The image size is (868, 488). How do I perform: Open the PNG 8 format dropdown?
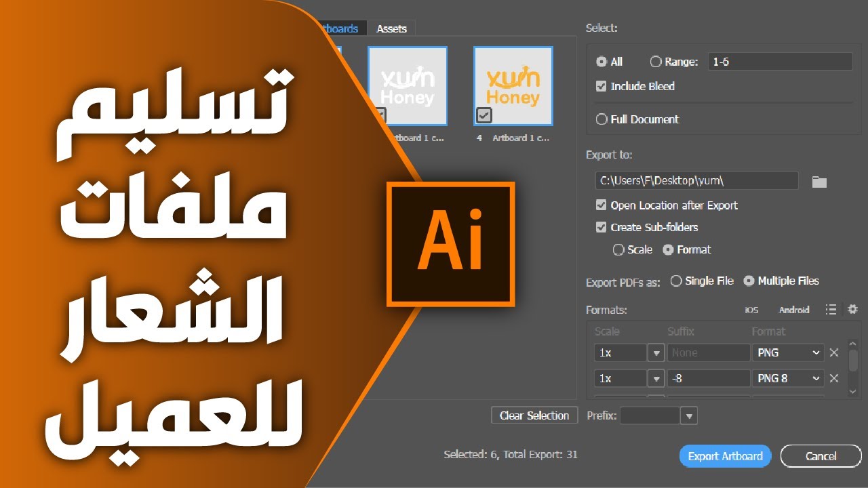pyautogui.click(x=788, y=378)
